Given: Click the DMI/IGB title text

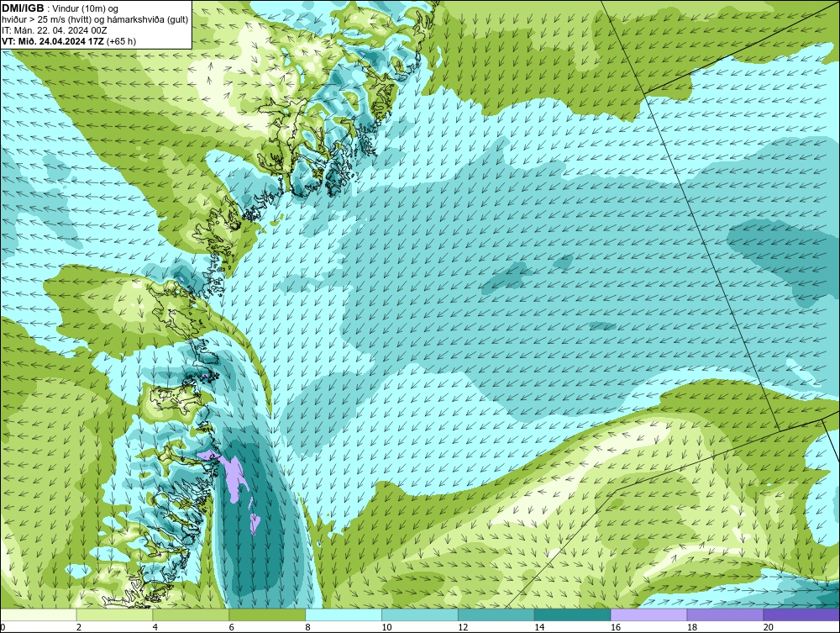Looking at the screenshot, I should [23, 8].
